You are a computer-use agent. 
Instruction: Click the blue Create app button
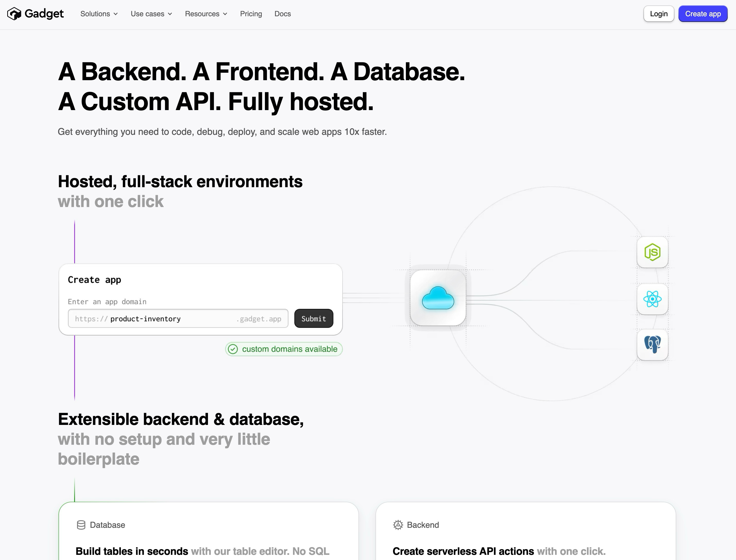(703, 14)
